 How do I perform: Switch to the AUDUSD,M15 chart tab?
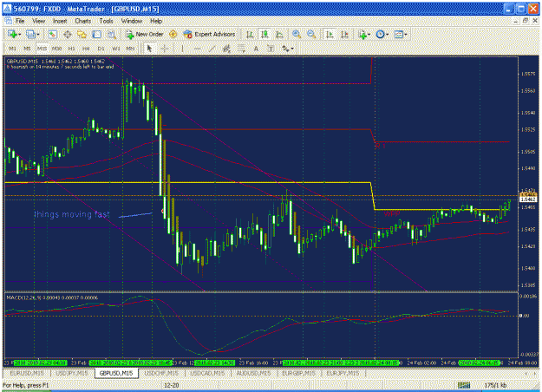pos(253,373)
